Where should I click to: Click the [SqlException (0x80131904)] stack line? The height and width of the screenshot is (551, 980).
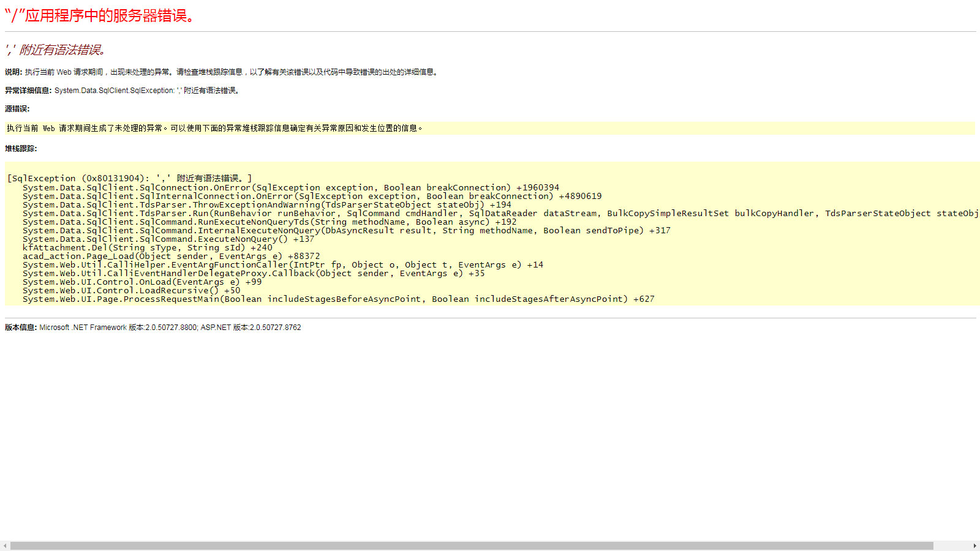129,179
